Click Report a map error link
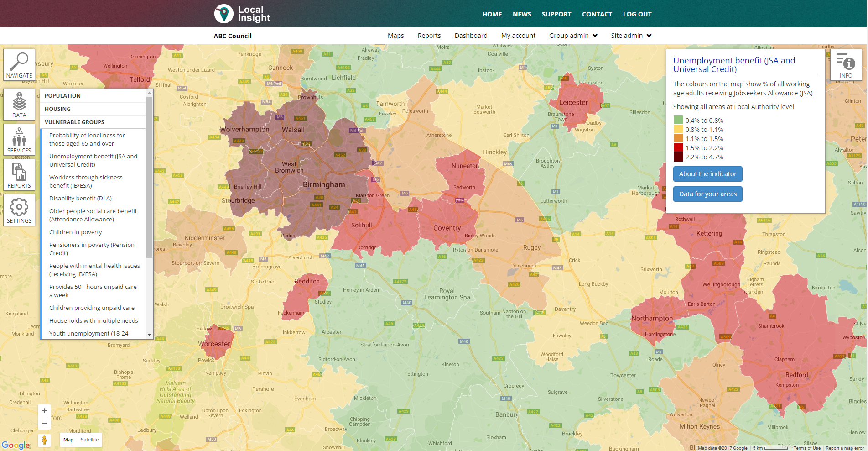 coord(845,448)
